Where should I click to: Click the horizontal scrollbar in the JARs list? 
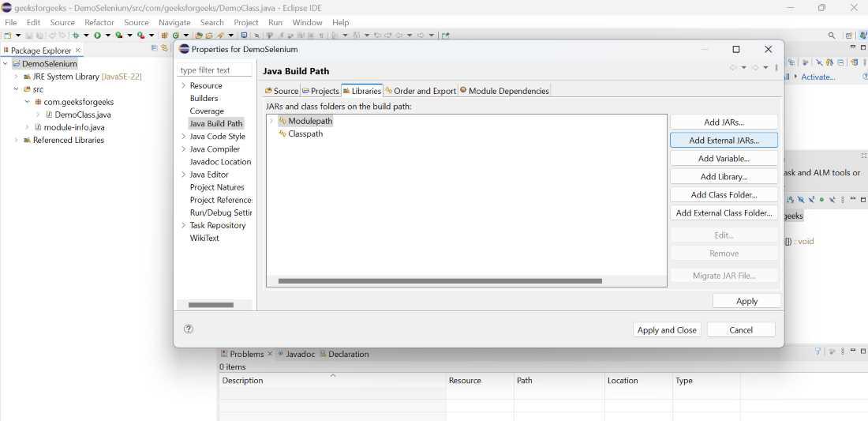440,281
